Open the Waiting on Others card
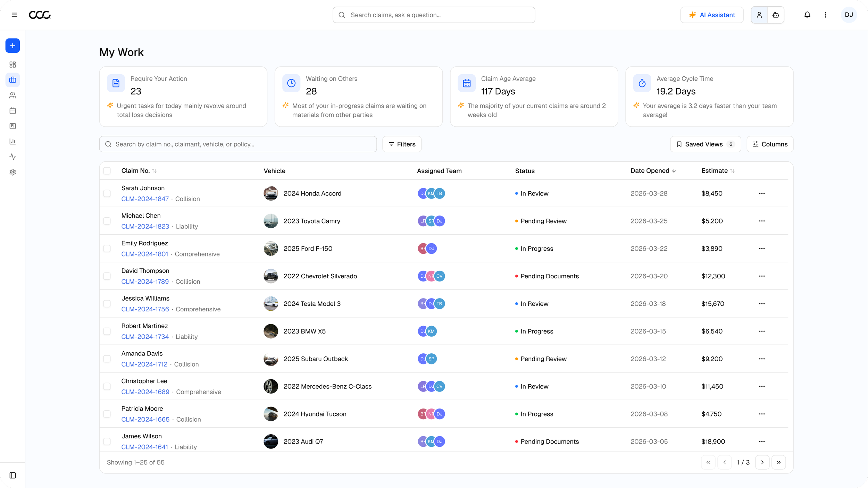The image size is (868, 488). [x=359, y=97]
